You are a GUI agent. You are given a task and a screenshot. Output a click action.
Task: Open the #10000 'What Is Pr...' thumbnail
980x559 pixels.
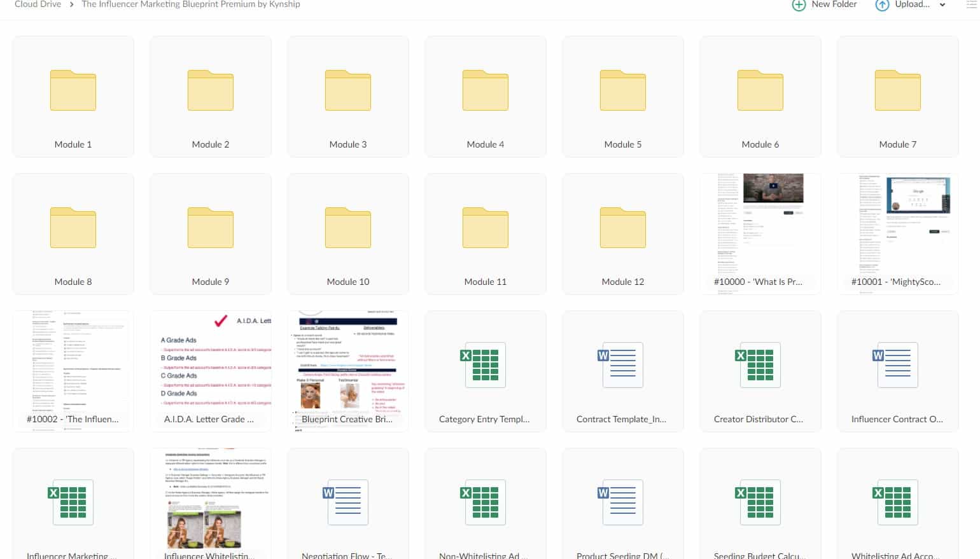[x=760, y=233]
